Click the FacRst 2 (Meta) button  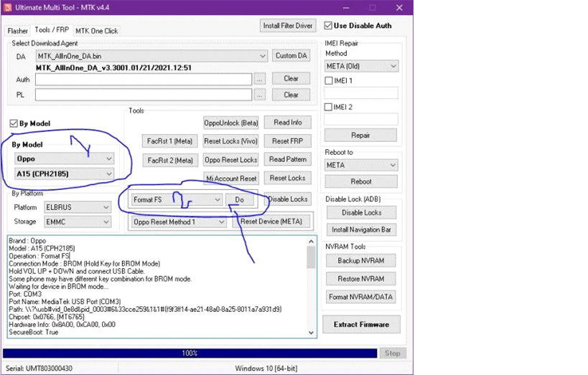(170, 161)
